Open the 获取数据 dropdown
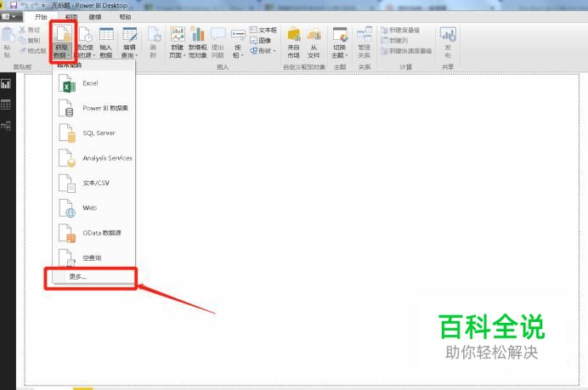588x390 pixels. pos(62,42)
